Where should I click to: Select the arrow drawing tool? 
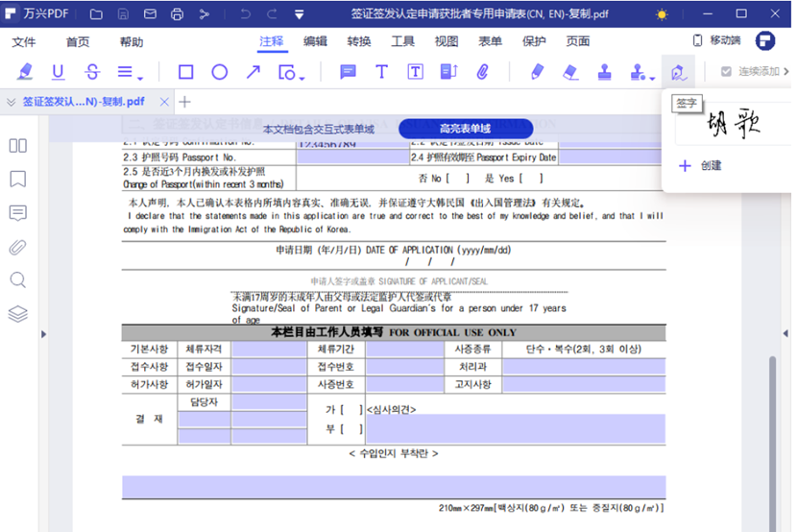(253, 72)
